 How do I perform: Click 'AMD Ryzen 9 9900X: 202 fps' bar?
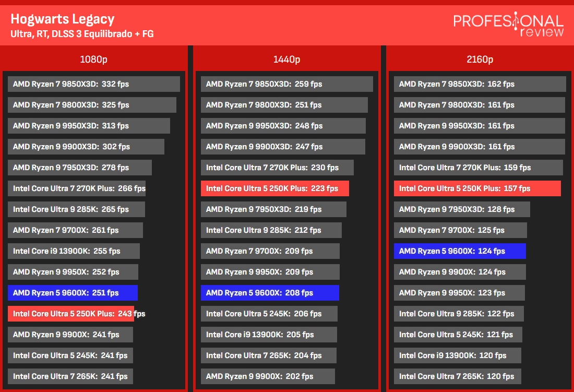(x=268, y=376)
